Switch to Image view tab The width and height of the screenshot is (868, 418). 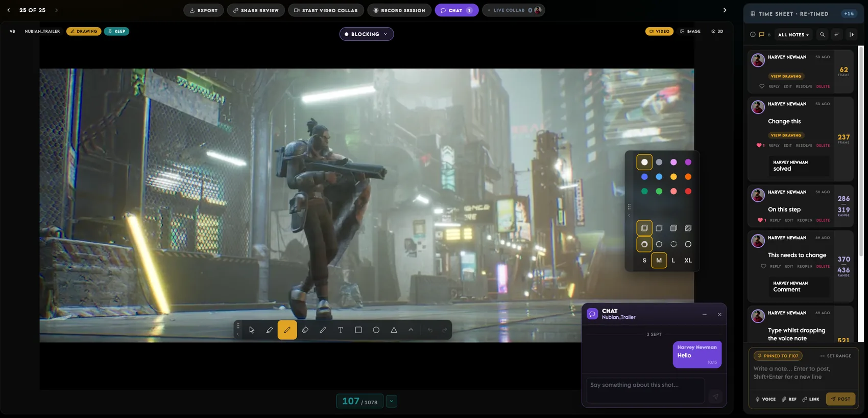pos(690,31)
